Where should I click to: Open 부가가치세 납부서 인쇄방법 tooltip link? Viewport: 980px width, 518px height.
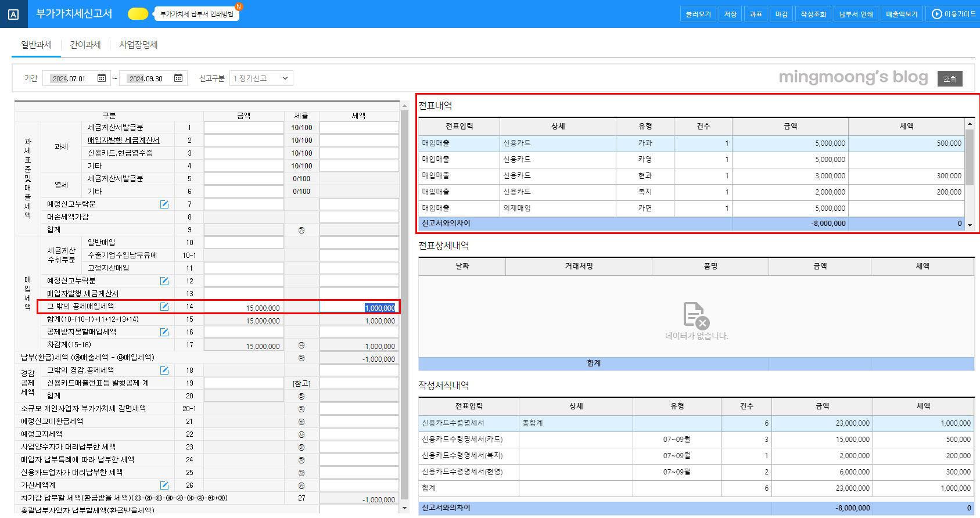point(196,14)
